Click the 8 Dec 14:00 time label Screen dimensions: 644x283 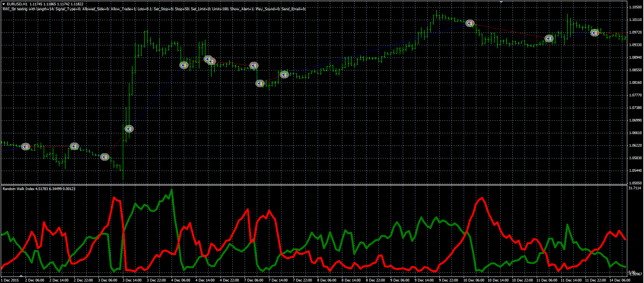pyautogui.click(x=351, y=280)
